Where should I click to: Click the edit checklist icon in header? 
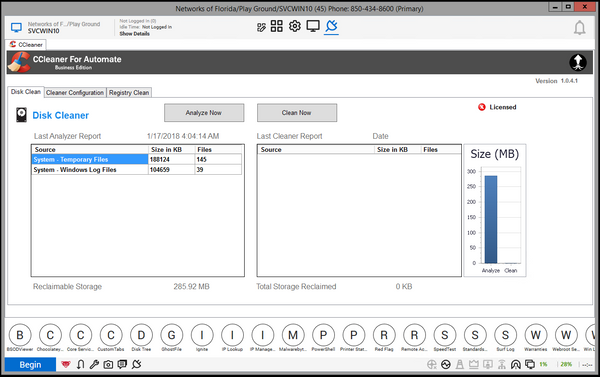click(261, 27)
